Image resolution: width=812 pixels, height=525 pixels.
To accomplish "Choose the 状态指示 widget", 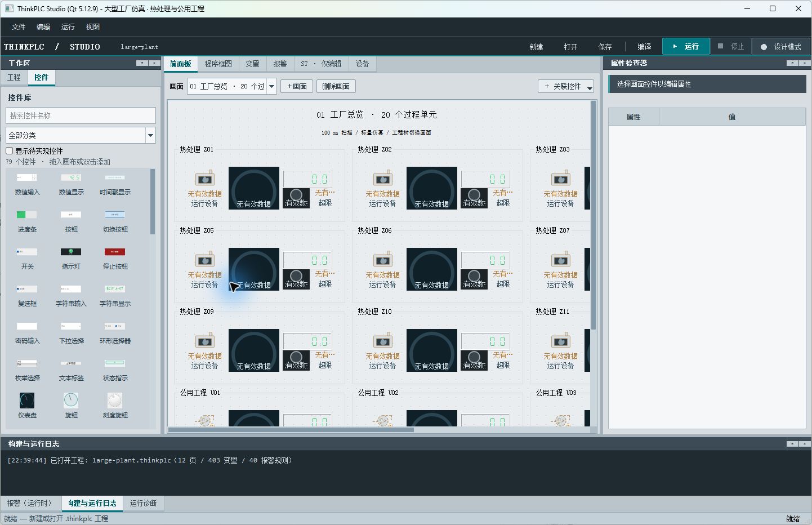I will click(115, 370).
